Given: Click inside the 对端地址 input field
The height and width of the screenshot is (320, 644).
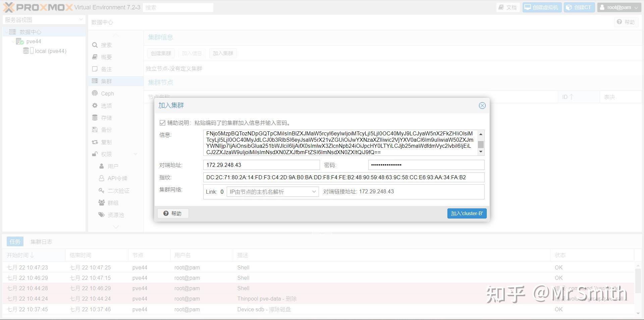Looking at the screenshot, I should tap(262, 165).
